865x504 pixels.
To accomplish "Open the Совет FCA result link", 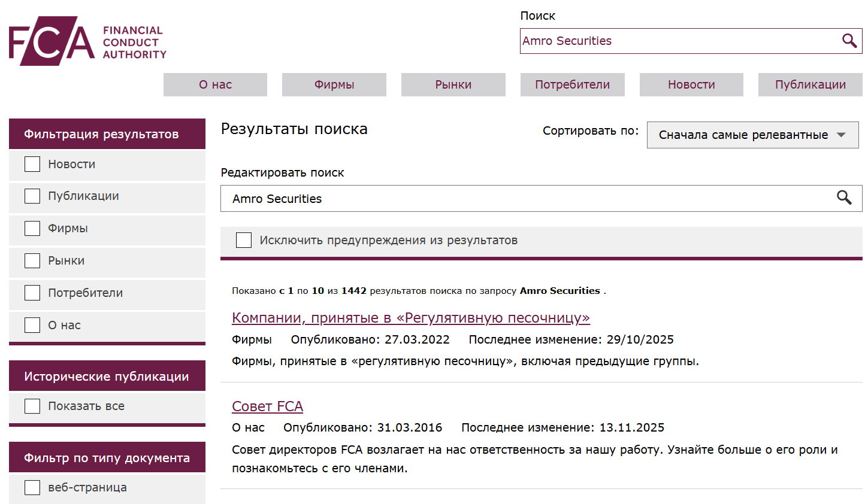I will coord(267,406).
